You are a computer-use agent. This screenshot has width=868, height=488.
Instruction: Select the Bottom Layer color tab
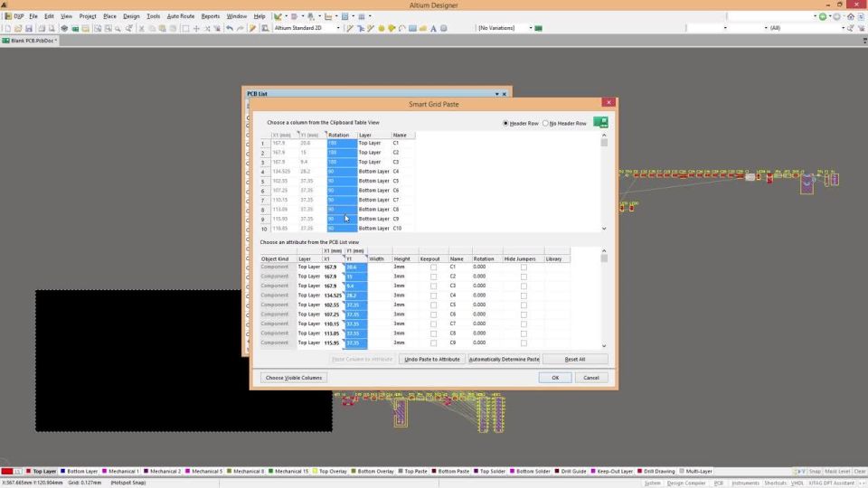80,472
